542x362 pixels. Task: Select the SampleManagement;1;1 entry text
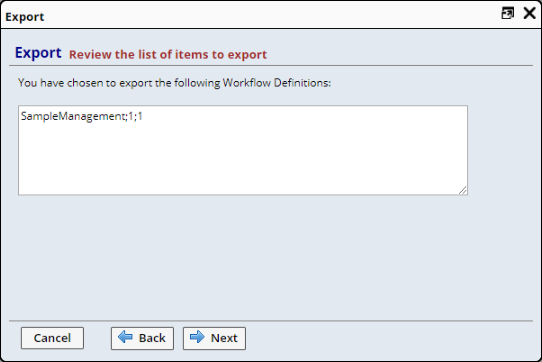tap(82, 117)
